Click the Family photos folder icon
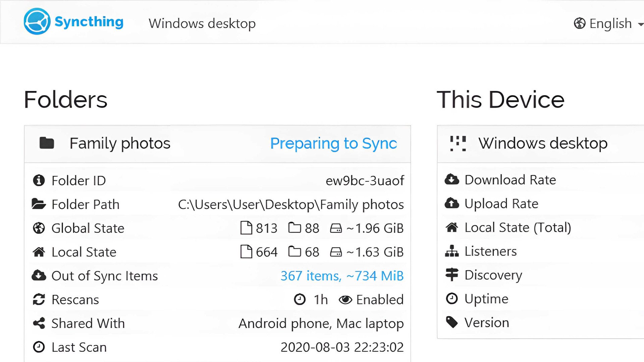Screen dimensions: 644x362 pos(47,143)
